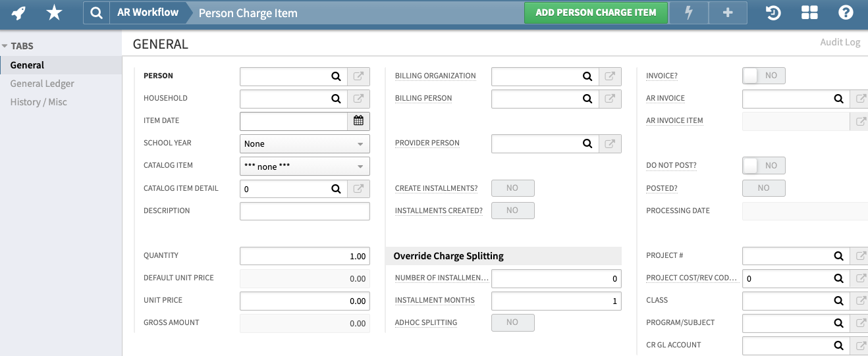Toggle the Create Installments? switch
This screenshot has width=868, height=356.
coord(512,188)
